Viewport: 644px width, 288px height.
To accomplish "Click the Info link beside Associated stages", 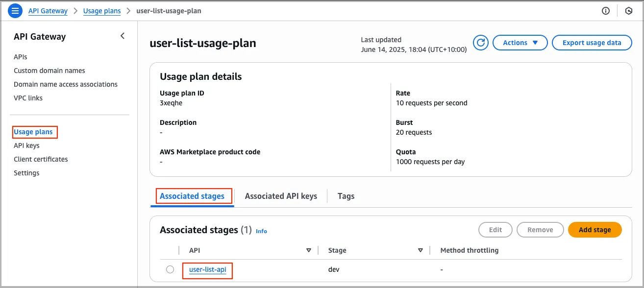I will tap(261, 231).
